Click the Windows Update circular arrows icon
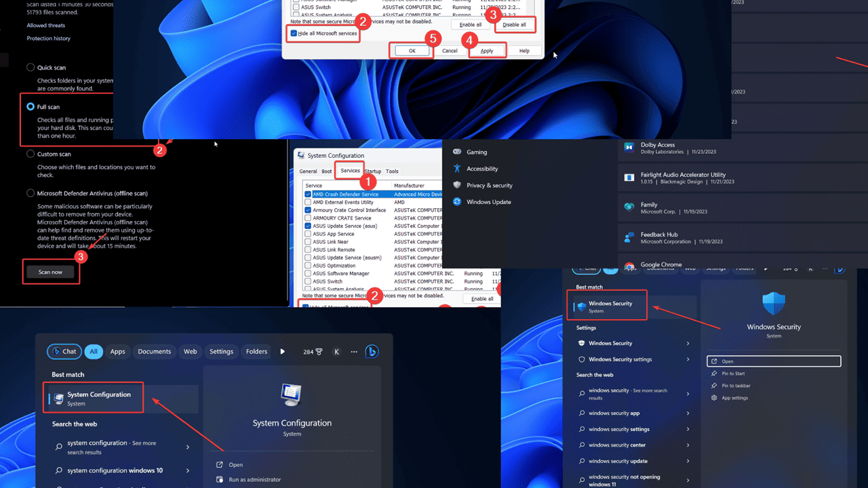Viewport: 868px width, 488px height. pyautogui.click(x=457, y=201)
